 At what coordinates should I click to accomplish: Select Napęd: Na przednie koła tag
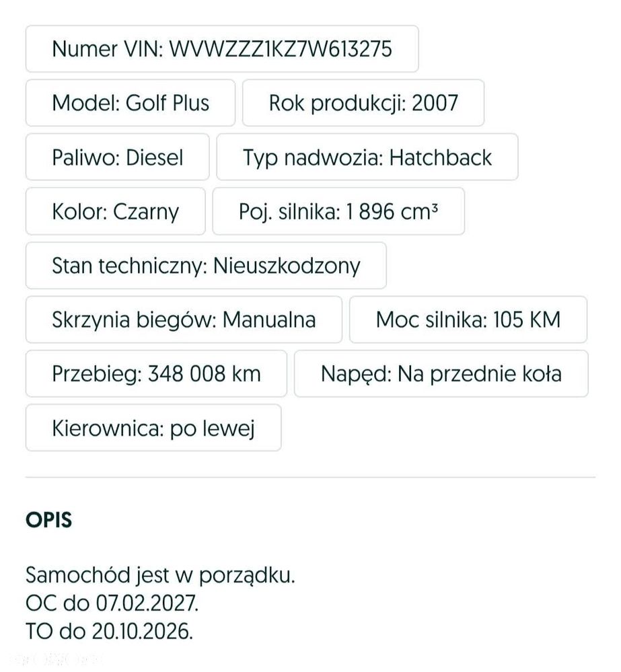(x=441, y=374)
